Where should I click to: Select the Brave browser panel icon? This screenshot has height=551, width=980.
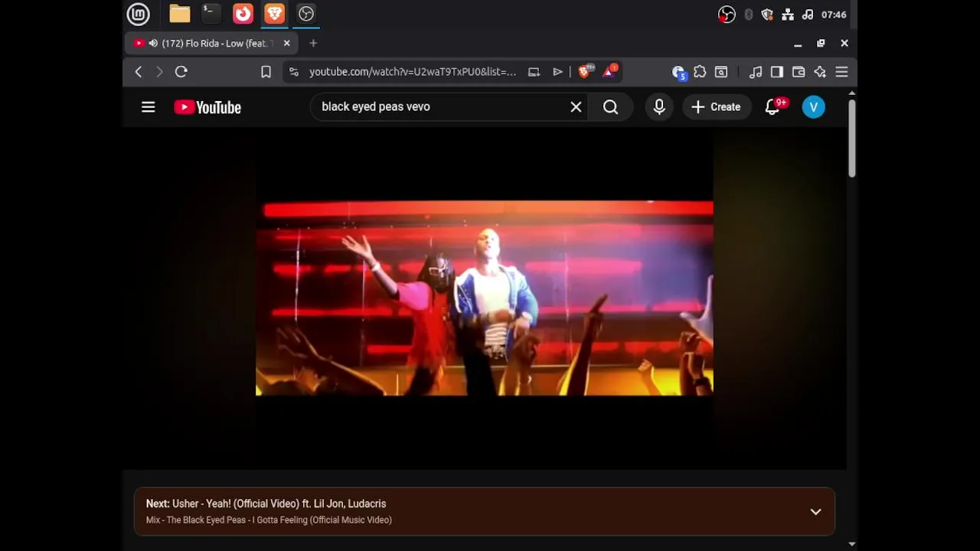[274, 14]
